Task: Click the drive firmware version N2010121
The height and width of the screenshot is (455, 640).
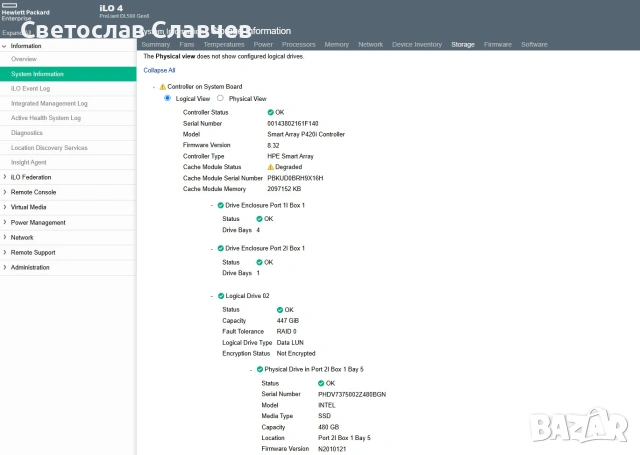Action: coord(332,449)
